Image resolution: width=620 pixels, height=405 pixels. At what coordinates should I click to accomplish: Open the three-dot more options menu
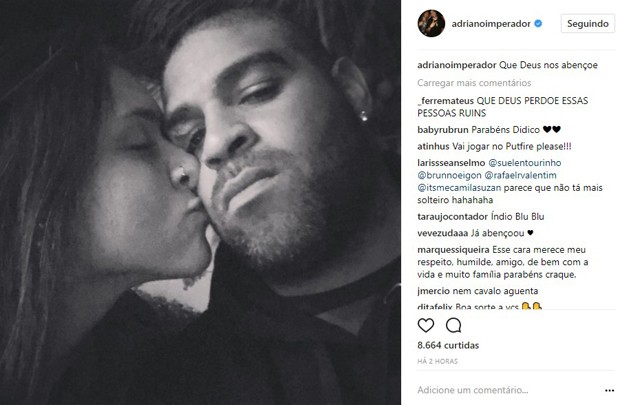tap(609, 390)
